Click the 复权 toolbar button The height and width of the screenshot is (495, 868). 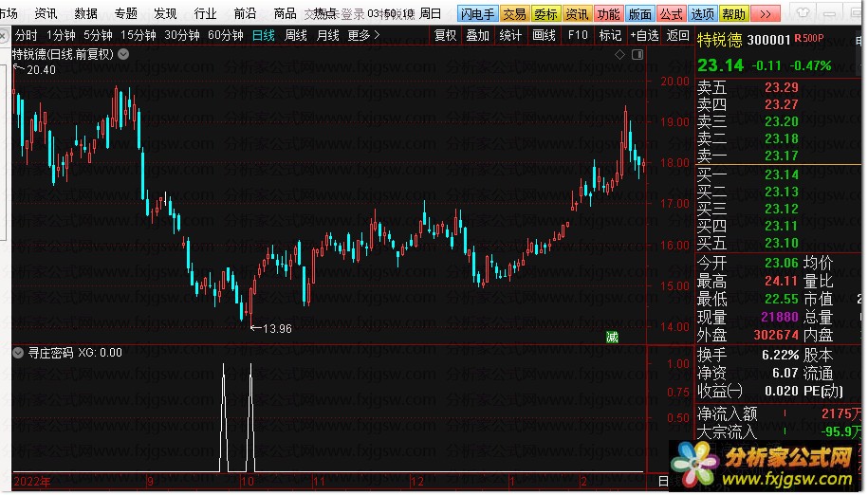point(446,35)
